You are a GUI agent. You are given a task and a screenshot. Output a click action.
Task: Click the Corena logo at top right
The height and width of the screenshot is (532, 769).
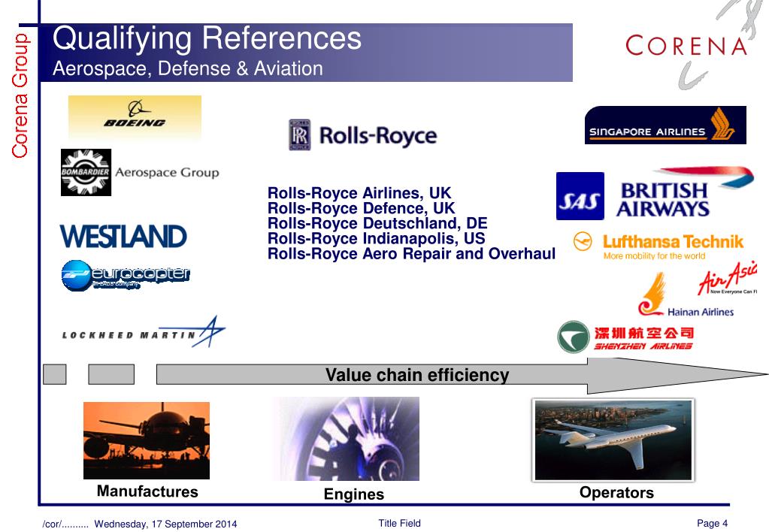[686, 46]
